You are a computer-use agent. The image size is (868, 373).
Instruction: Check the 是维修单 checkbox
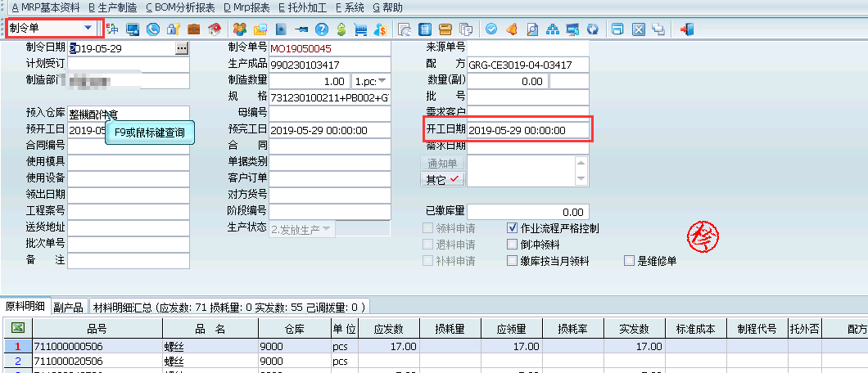coord(628,261)
